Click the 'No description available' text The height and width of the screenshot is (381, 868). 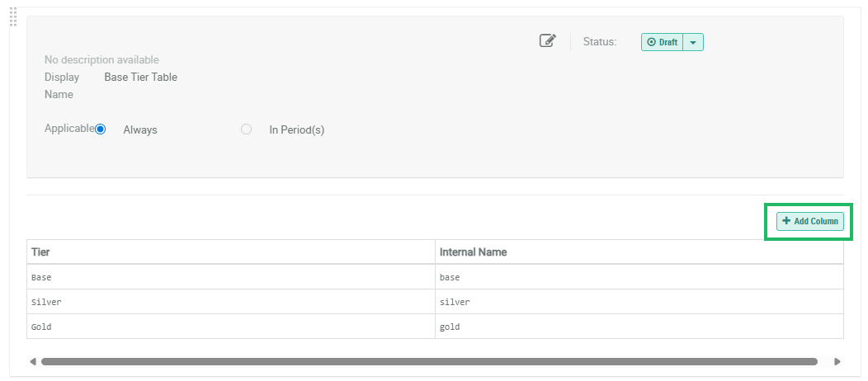pos(101,59)
